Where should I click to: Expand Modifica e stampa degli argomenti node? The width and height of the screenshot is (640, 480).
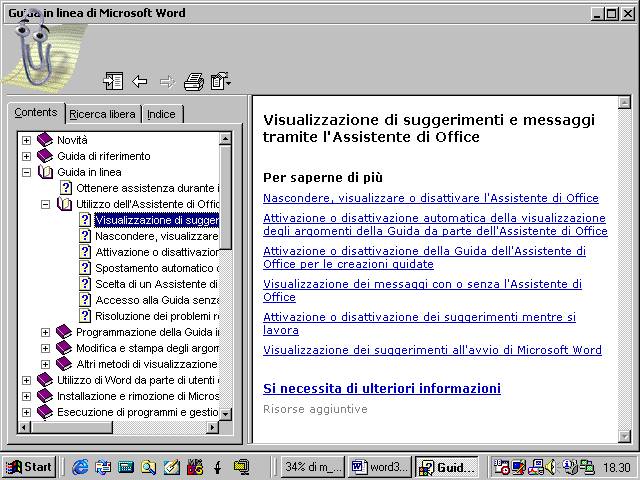click(46, 348)
